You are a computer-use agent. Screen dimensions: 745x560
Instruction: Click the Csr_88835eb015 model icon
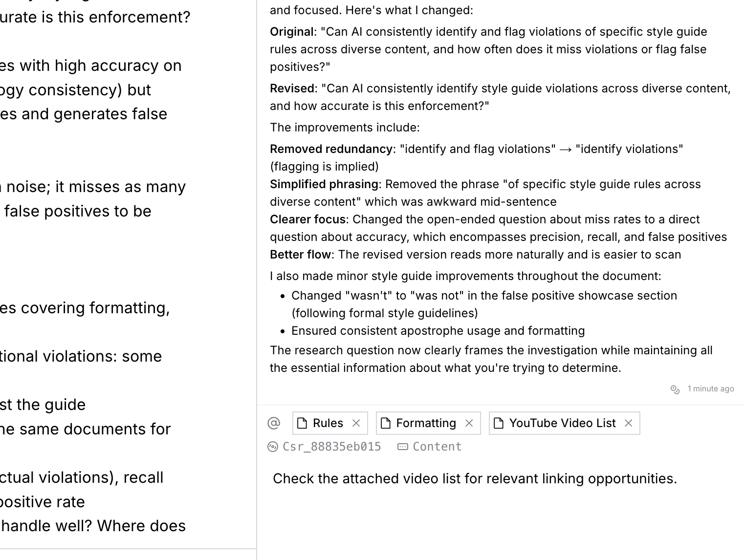[x=273, y=447]
